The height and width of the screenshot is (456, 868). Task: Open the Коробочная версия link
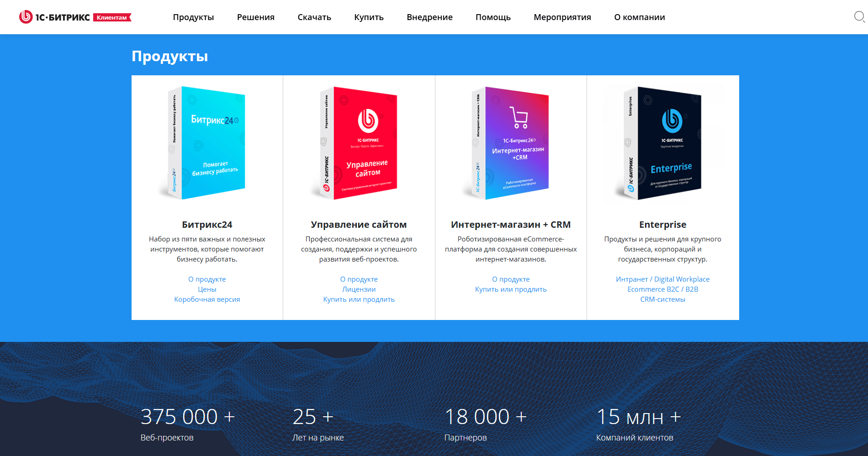tap(207, 299)
